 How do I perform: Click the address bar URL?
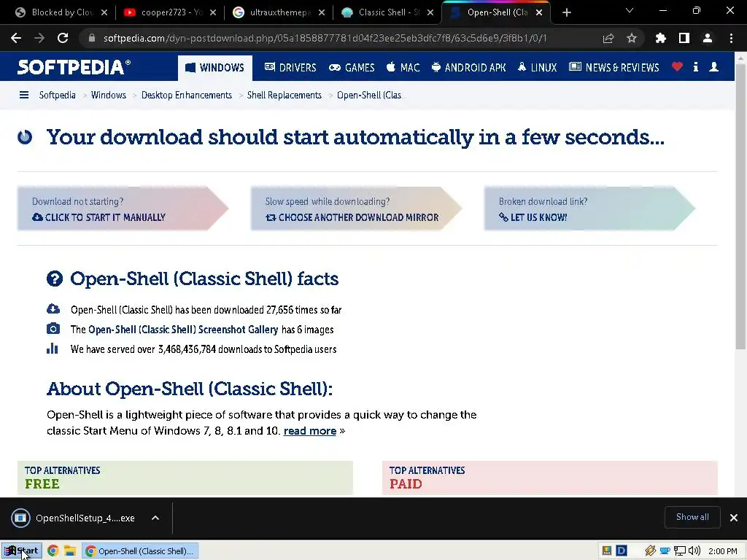[x=325, y=38]
